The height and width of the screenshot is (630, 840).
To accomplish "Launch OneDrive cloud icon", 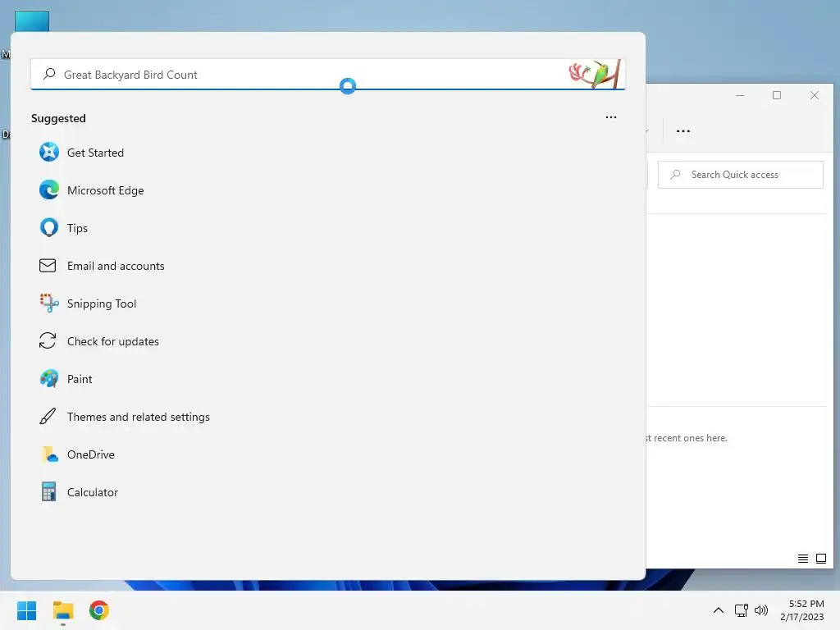I will pyautogui.click(x=50, y=454).
